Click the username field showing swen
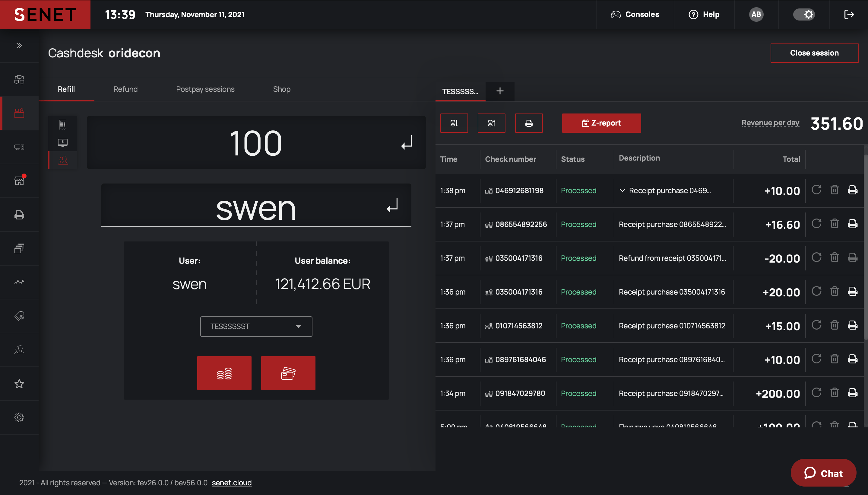 click(x=256, y=205)
